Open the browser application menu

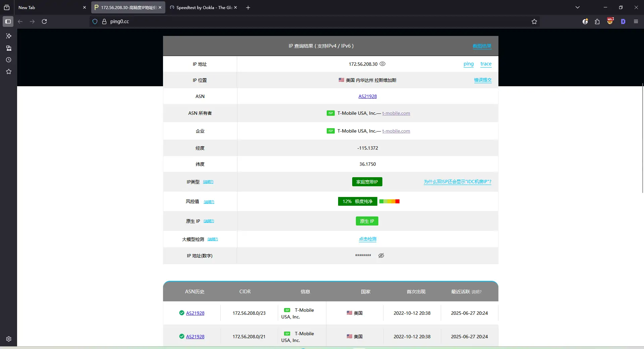coord(636,21)
